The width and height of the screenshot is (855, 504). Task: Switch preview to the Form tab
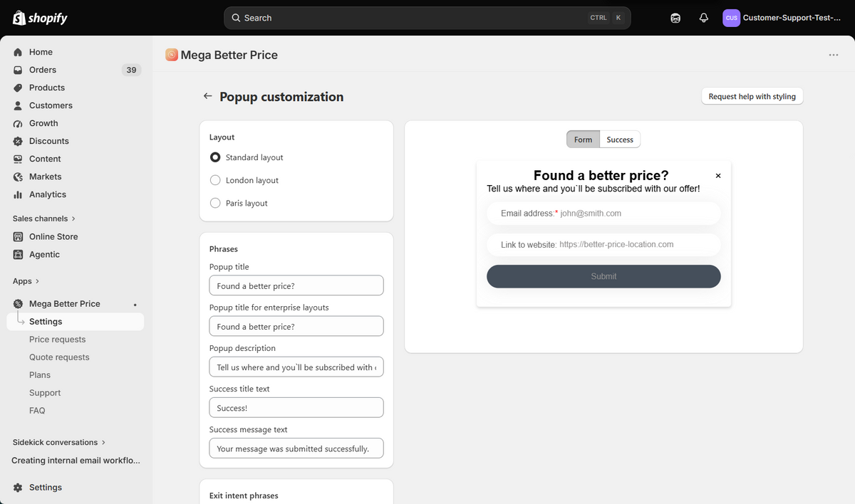[583, 140]
